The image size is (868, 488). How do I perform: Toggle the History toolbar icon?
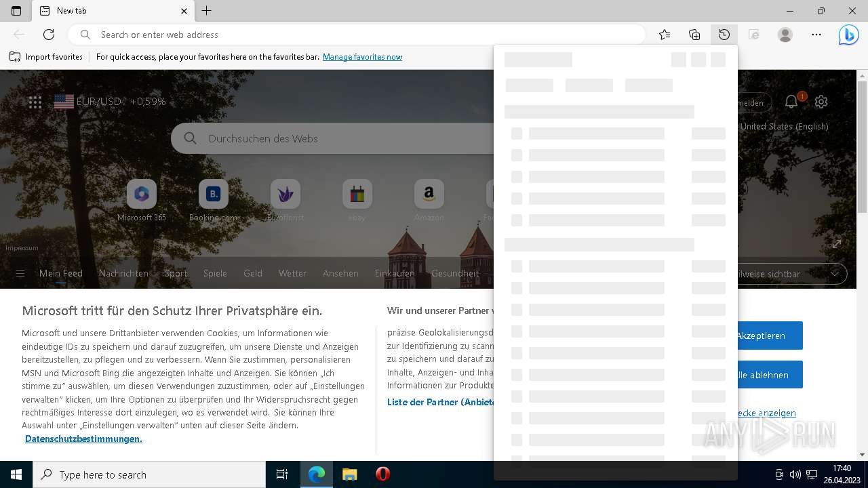(x=724, y=35)
